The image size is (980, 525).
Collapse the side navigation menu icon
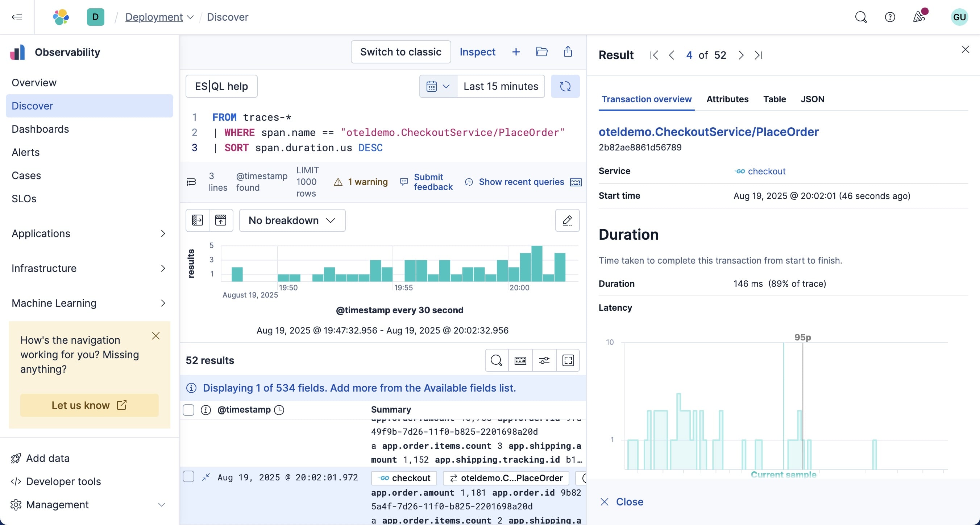[x=17, y=17]
